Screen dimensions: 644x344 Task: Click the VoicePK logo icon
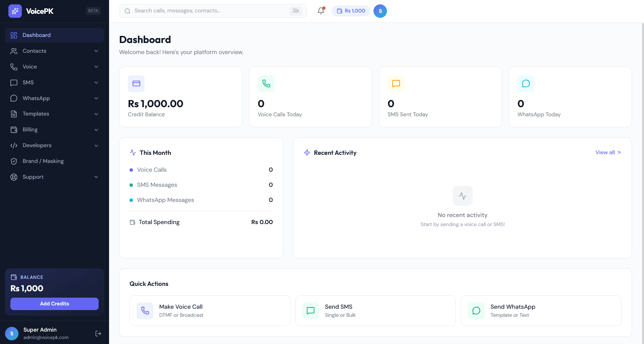tap(15, 11)
